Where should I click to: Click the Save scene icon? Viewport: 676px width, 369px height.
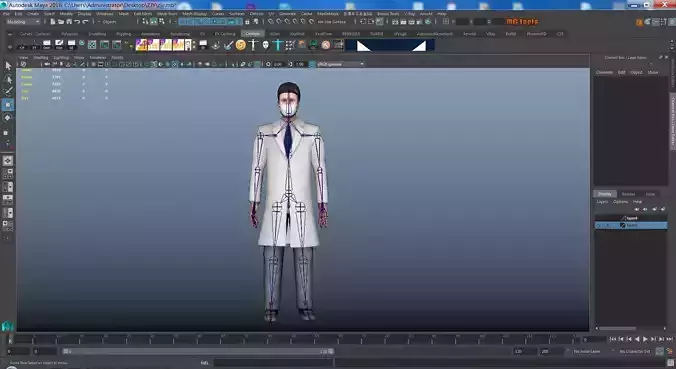(x=69, y=22)
